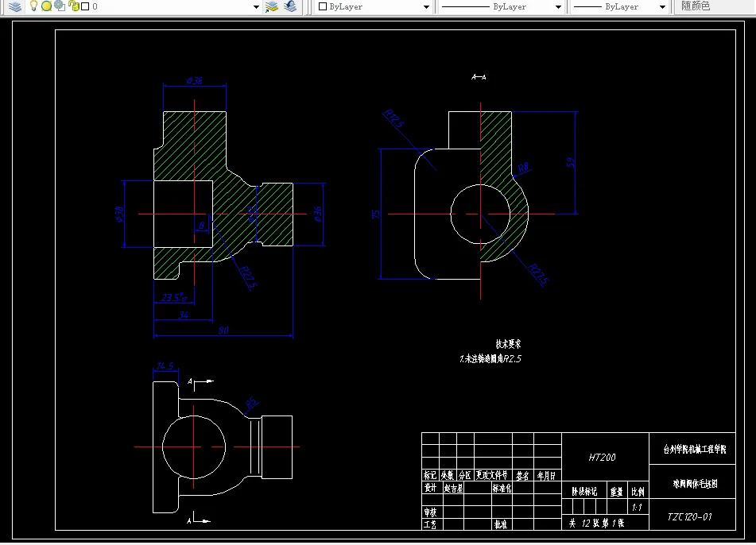Select the 技术要求 heading text
The width and height of the screenshot is (756, 545).
pyautogui.click(x=508, y=344)
